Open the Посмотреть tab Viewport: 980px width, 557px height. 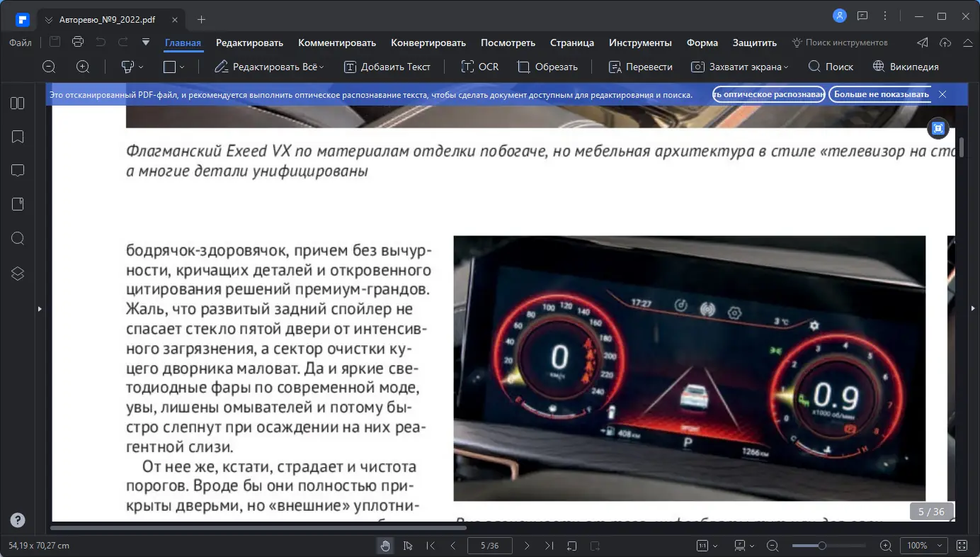[x=508, y=43]
